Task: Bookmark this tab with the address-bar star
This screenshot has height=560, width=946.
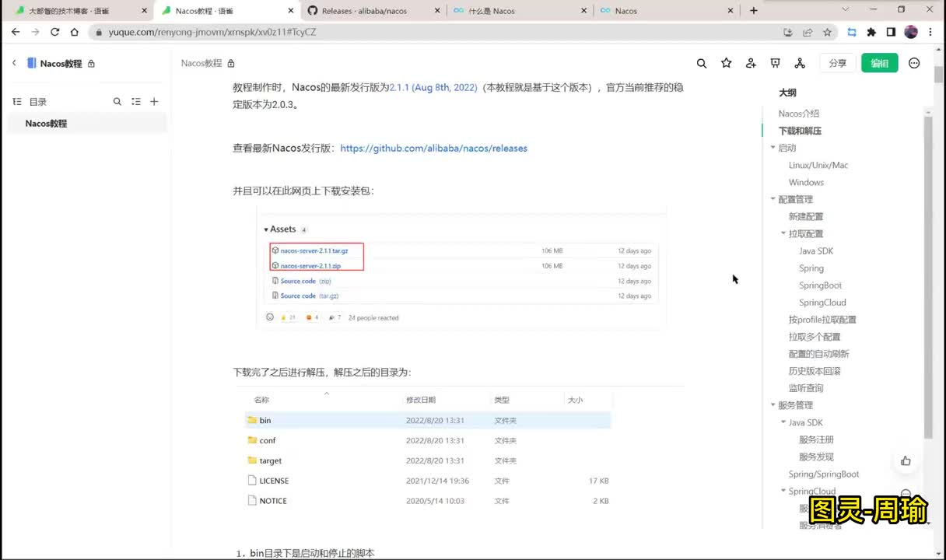Action: tap(827, 32)
